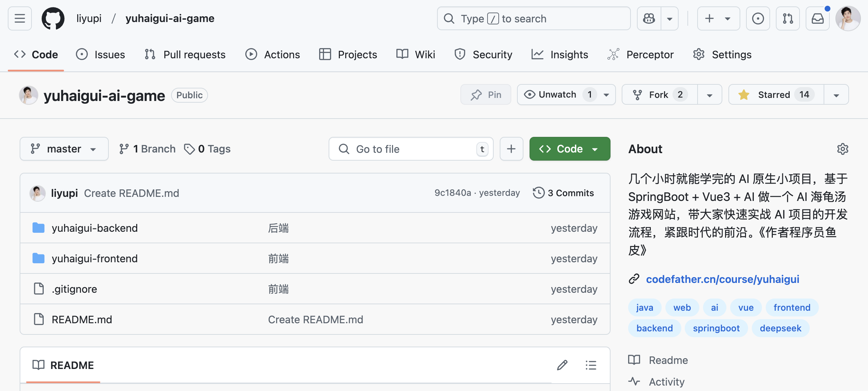Click the deepseek topic tag
The image size is (868, 391).
click(780, 328)
